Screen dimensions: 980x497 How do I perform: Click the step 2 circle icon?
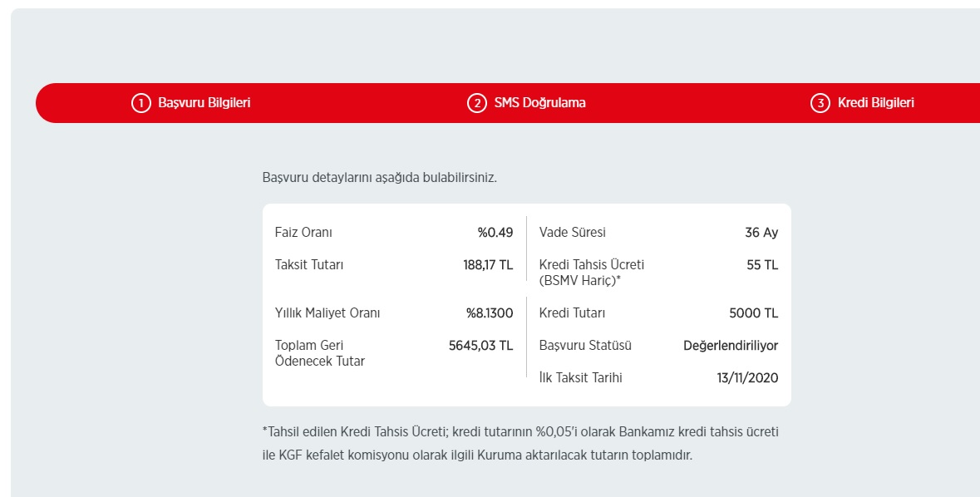pyautogui.click(x=477, y=103)
